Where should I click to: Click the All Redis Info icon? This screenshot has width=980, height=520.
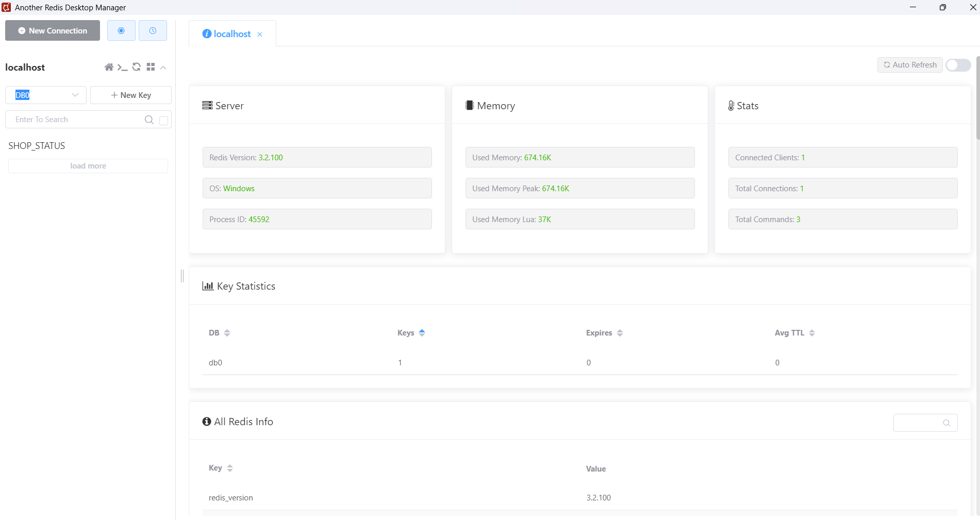(x=207, y=422)
